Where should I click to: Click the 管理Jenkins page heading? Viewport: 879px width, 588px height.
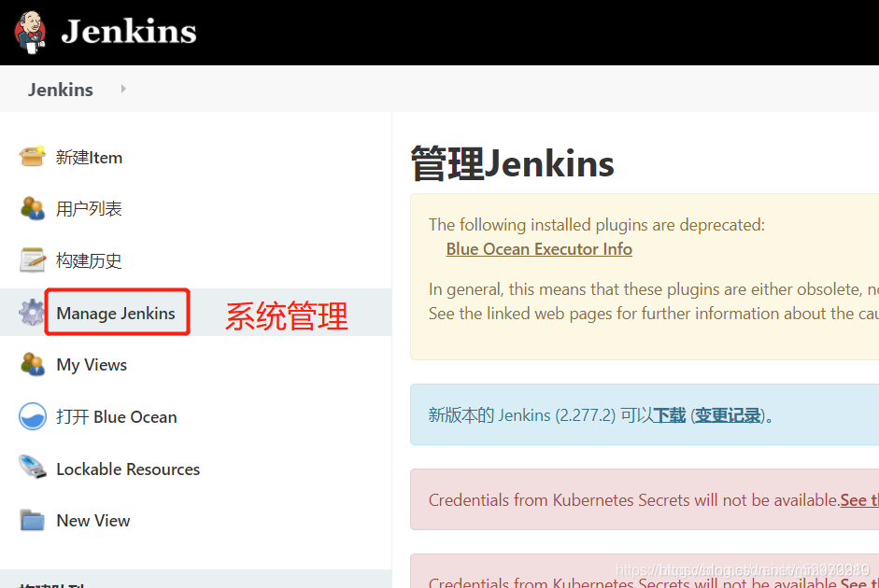513,163
